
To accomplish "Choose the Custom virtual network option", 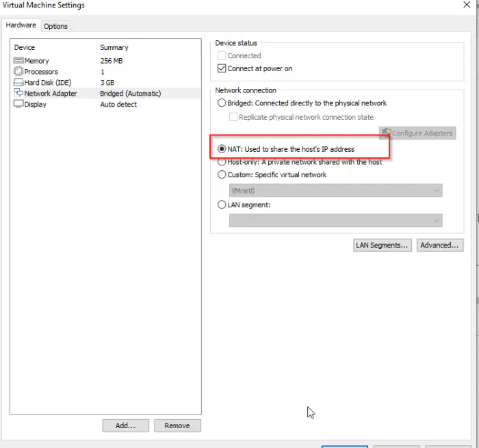I will pos(222,174).
